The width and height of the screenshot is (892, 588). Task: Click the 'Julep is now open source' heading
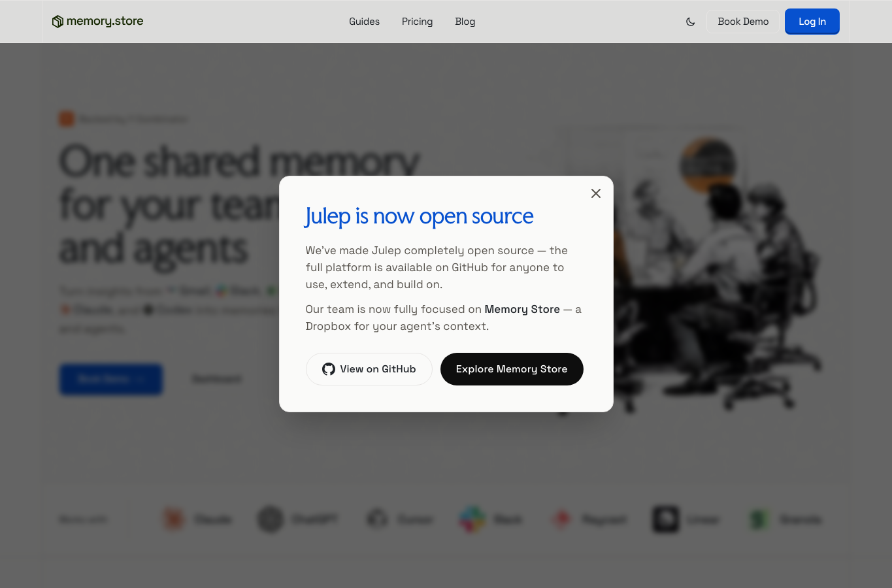419,216
